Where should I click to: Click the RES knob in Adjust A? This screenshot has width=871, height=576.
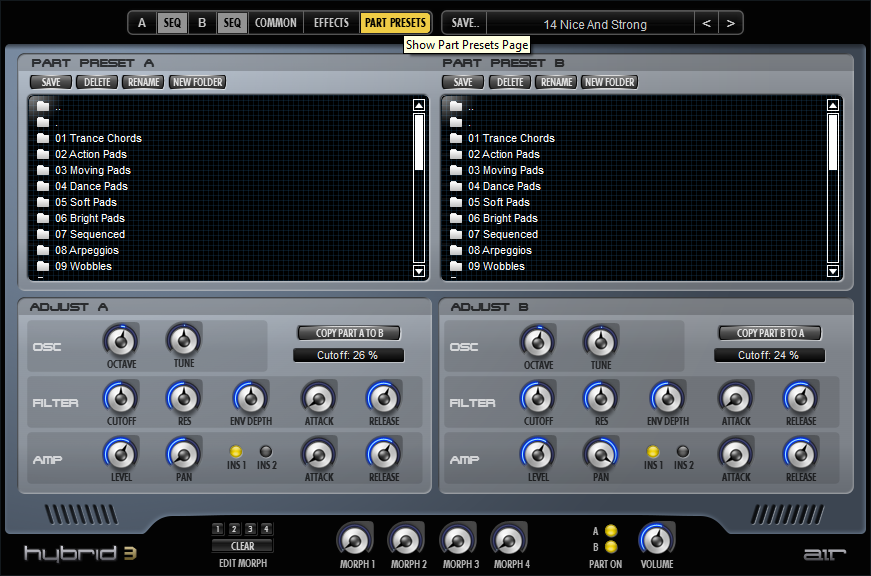[184, 398]
